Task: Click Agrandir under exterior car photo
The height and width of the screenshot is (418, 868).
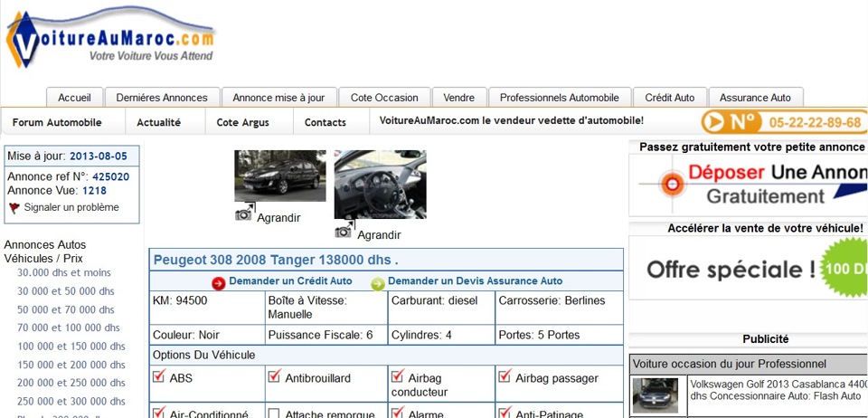Action: (278, 217)
